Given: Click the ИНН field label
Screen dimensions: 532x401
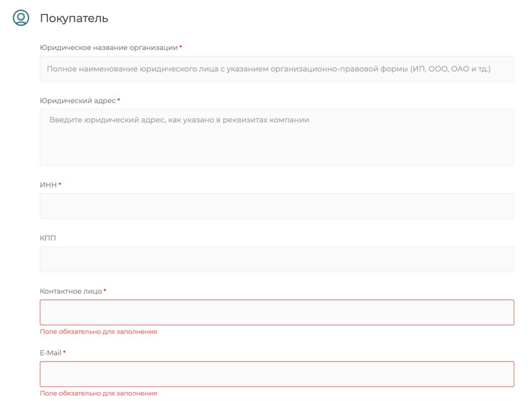Looking at the screenshot, I should pyautogui.click(x=48, y=185).
